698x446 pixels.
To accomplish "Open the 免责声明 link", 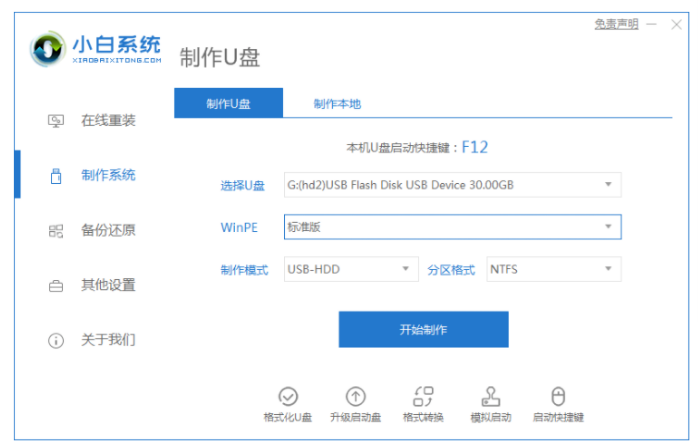I will 615,22.
